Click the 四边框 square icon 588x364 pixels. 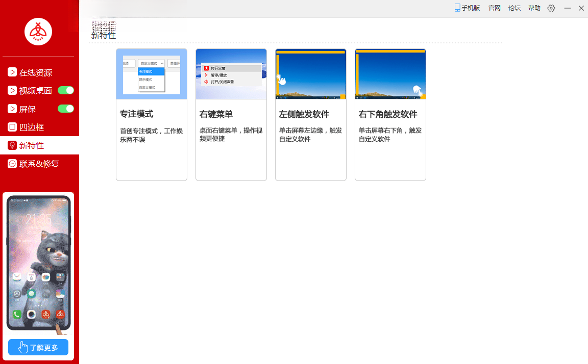[12, 127]
